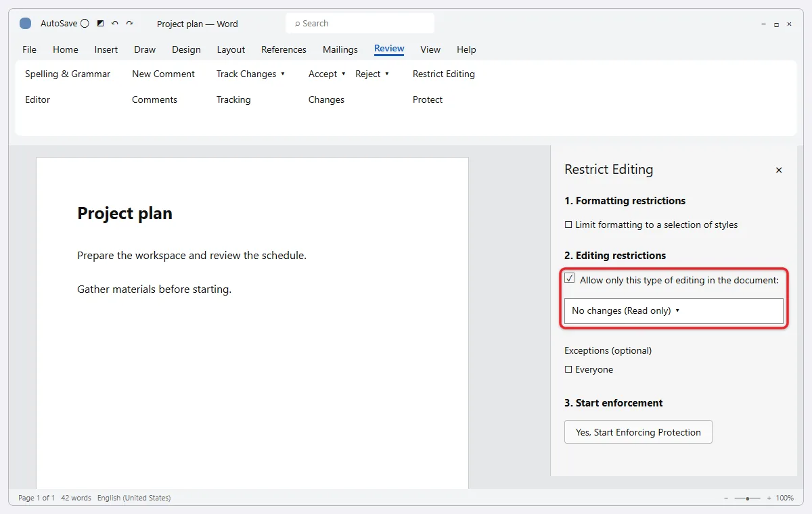Click the 'Project plan — Word' window title

198,24
